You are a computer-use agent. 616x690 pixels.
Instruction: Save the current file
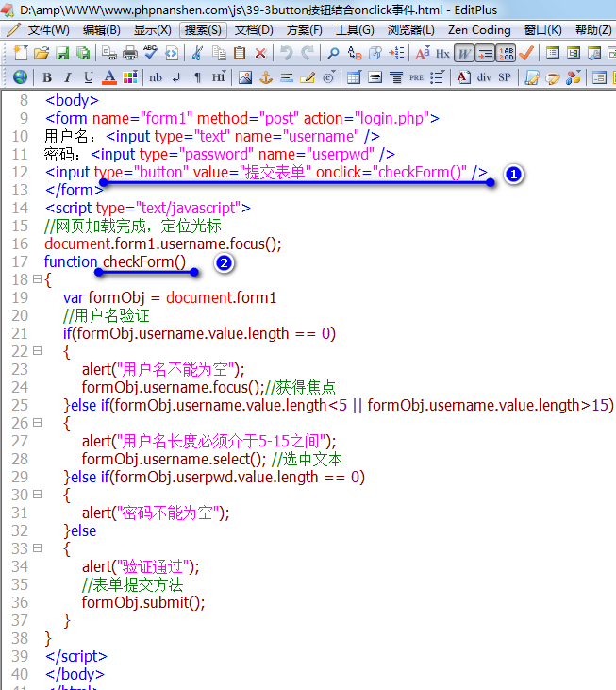pyautogui.click(x=62, y=53)
